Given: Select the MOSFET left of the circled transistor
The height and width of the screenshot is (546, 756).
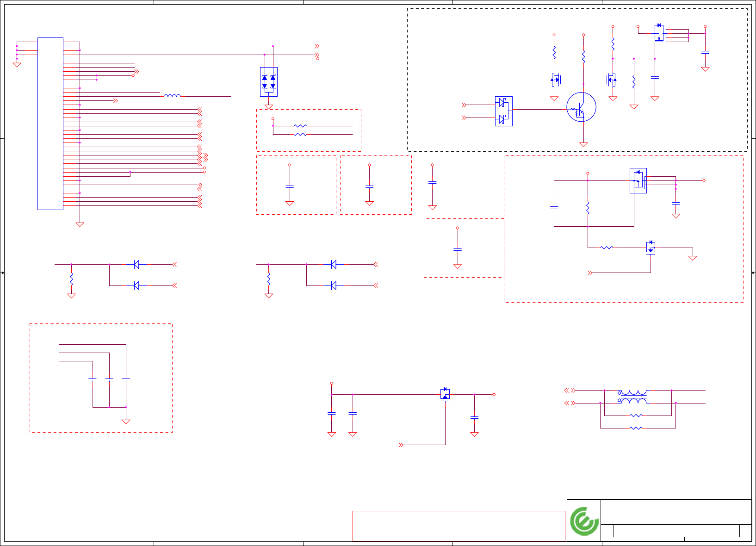Looking at the screenshot, I should (555, 80).
